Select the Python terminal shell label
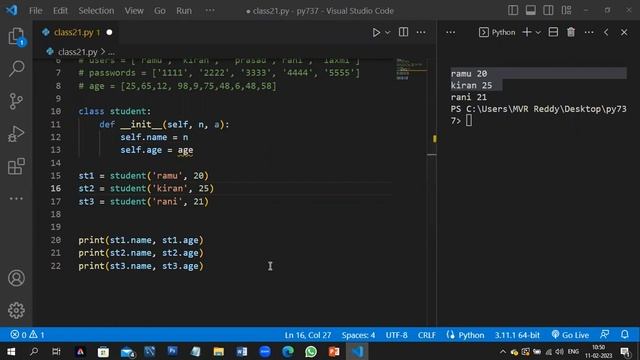This screenshot has height=360, width=640. [x=497, y=32]
